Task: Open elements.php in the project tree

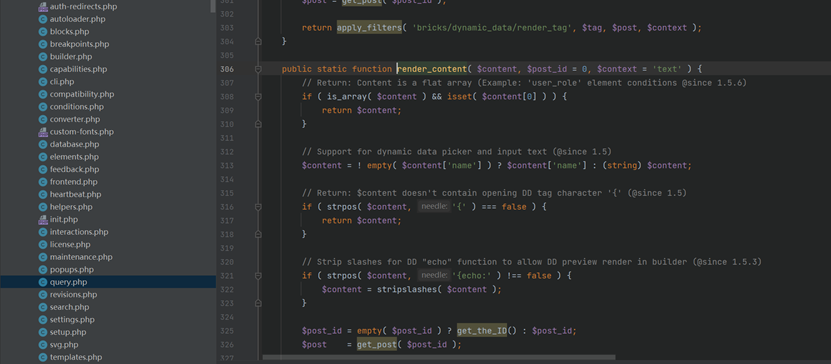Action: [x=74, y=157]
